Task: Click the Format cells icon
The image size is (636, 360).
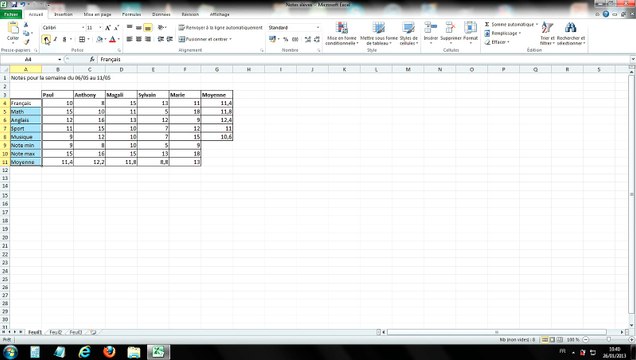Action: pos(470,32)
